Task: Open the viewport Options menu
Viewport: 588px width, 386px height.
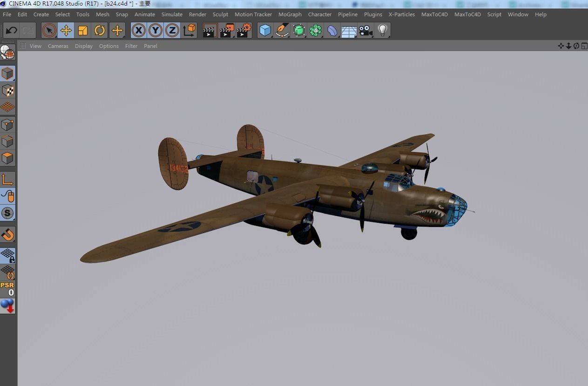Action: pyautogui.click(x=109, y=46)
